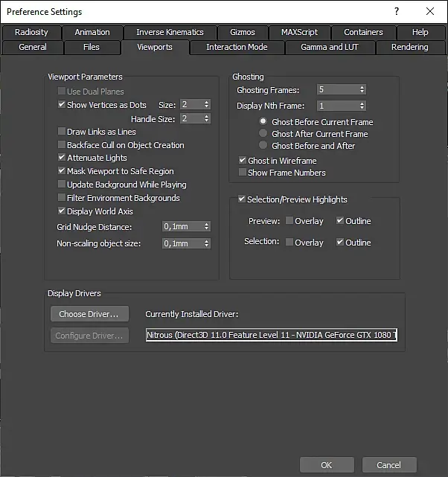Select the Gizmos tab
448x477 pixels.
243,32
